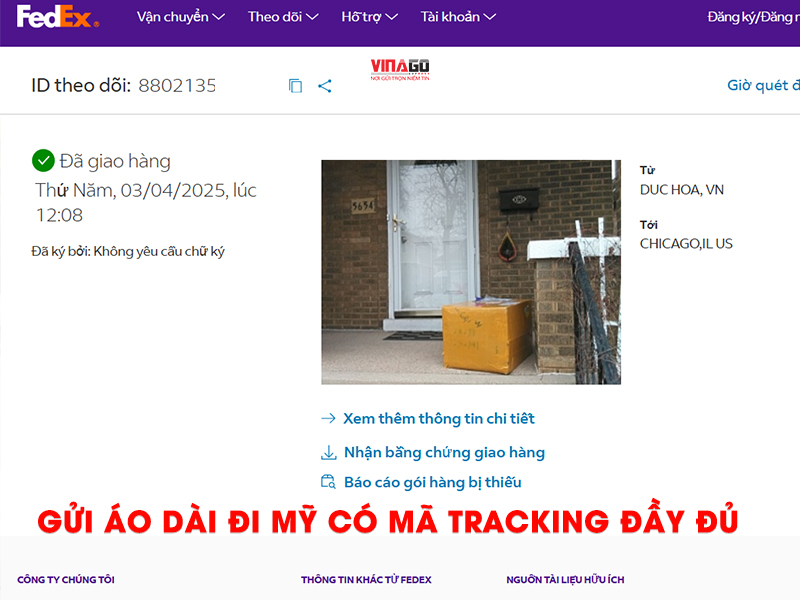Click origin DUC HOA, VN
The height and width of the screenshot is (600, 800).
pos(682,190)
